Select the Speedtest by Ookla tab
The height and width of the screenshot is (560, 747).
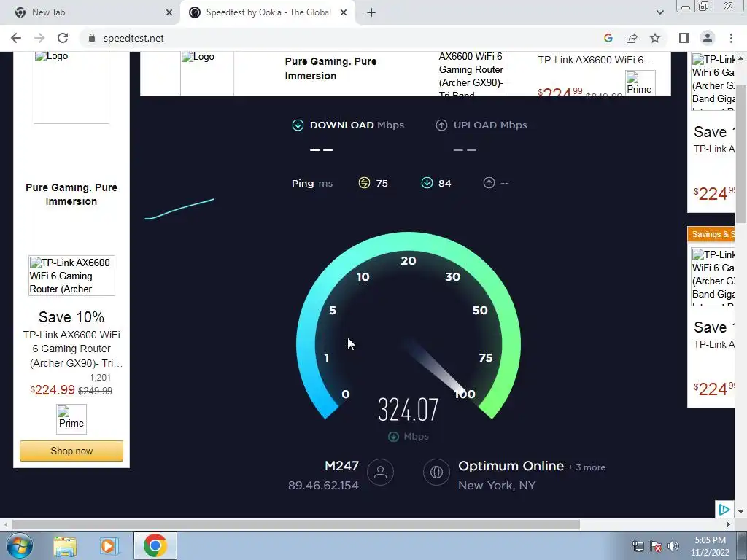point(267,12)
